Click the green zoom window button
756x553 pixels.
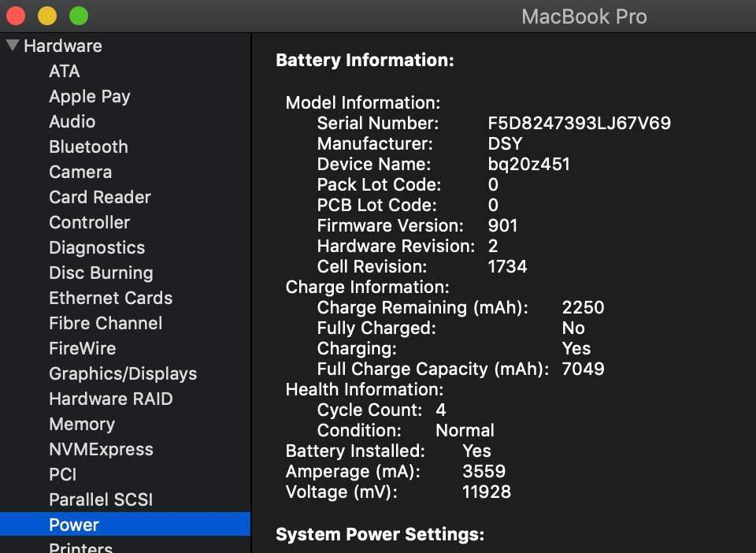pyautogui.click(x=79, y=16)
